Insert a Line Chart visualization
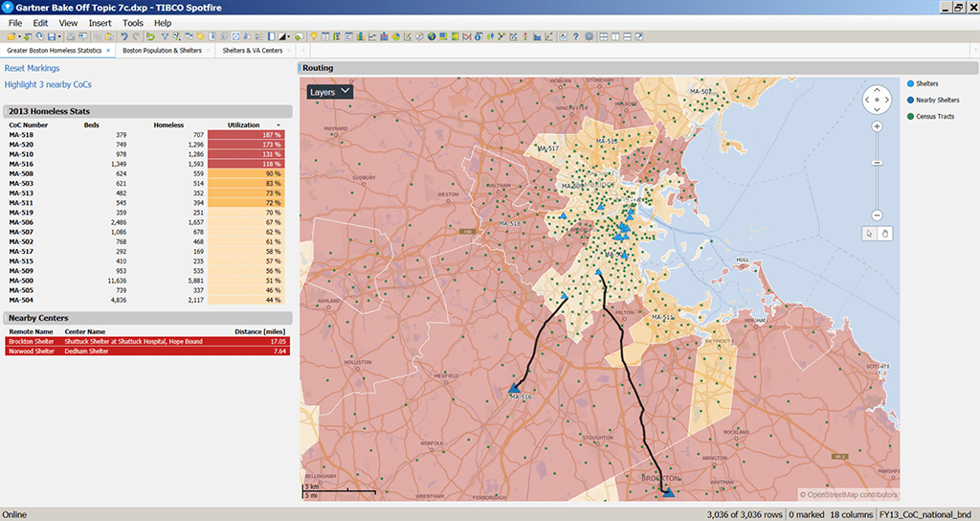Screen dimensions: 980x521 (372, 37)
